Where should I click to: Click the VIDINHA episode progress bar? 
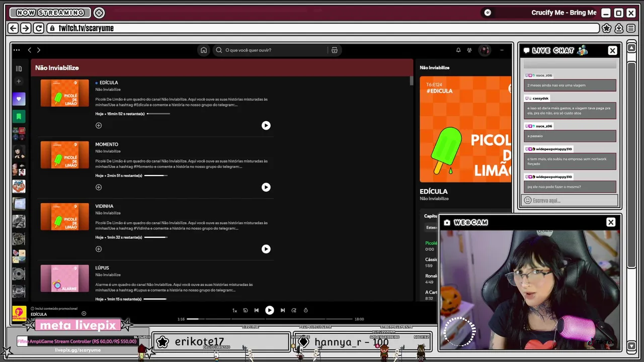[x=156, y=237]
